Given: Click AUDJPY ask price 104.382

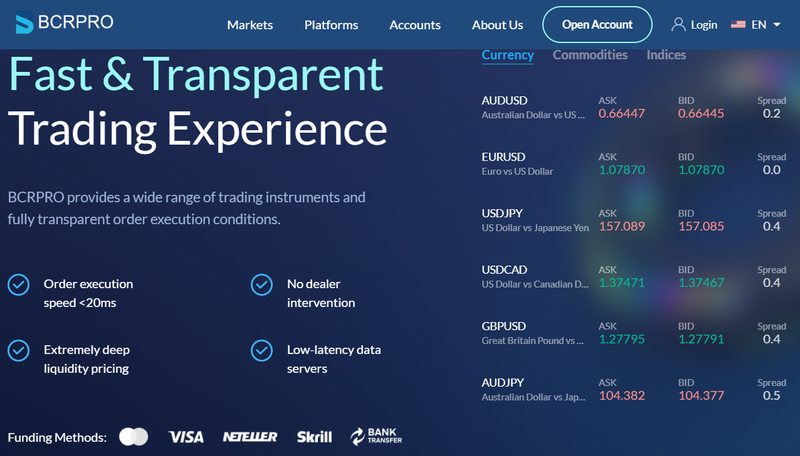Looking at the screenshot, I should tap(622, 396).
